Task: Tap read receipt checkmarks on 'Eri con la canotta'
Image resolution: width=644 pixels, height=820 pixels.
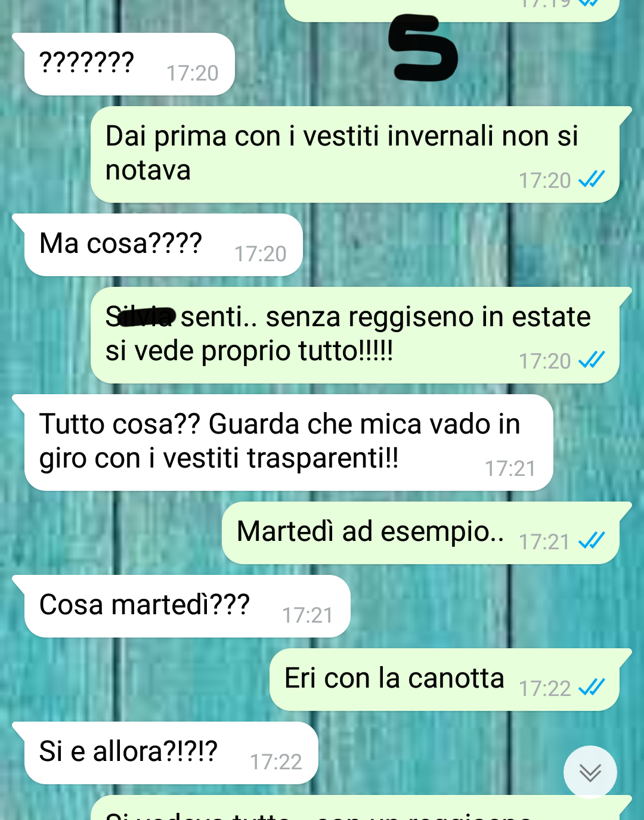Action: pyautogui.click(x=592, y=688)
